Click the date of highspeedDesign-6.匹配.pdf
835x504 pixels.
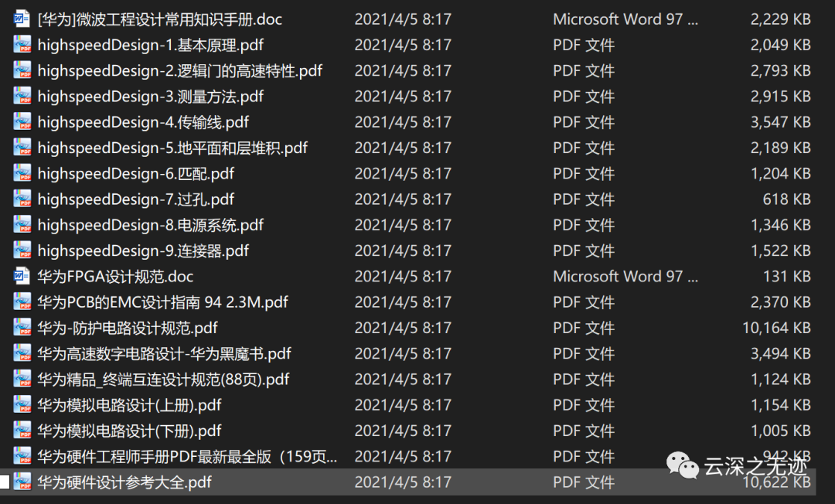click(403, 173)
